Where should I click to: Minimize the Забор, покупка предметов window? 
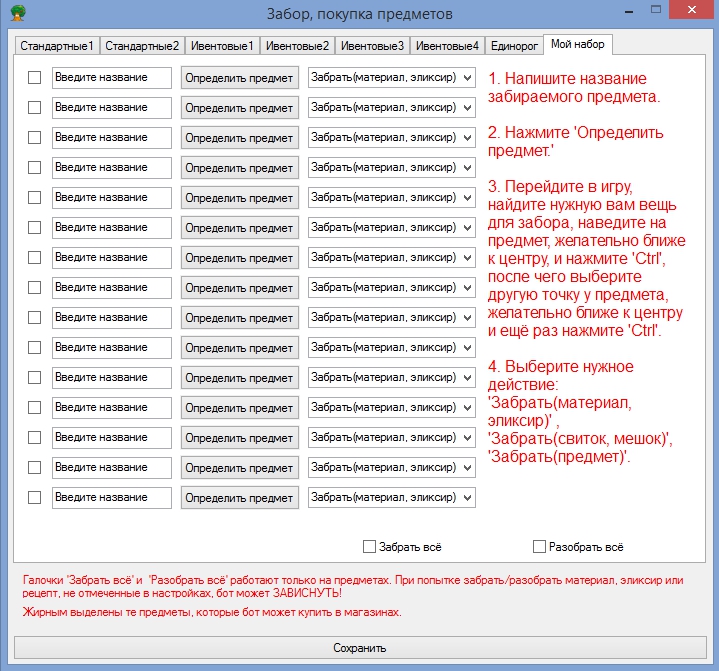point(629,11)
